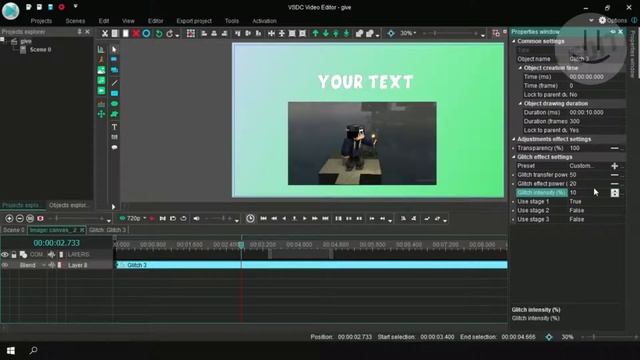Click the first green move-down arrow
Screen dimensions: 640x360
click(x=326, y=33)
